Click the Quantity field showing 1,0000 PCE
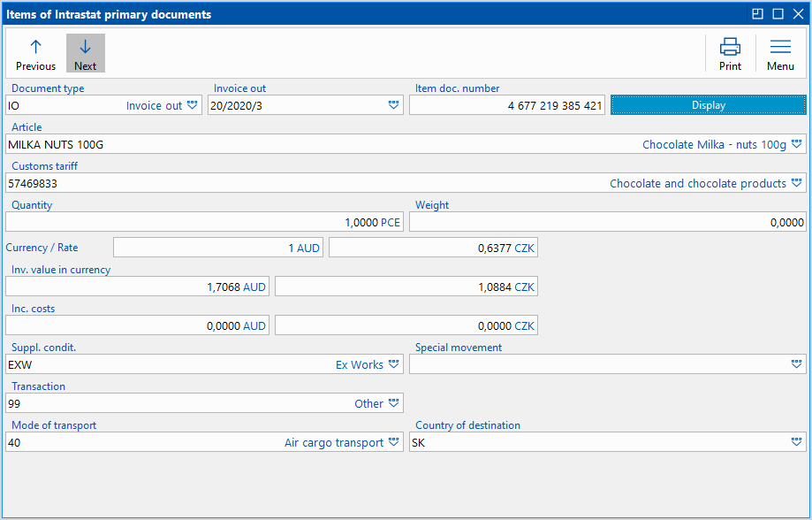The height and width of the screenshot is (520, 812). (205, 222)
